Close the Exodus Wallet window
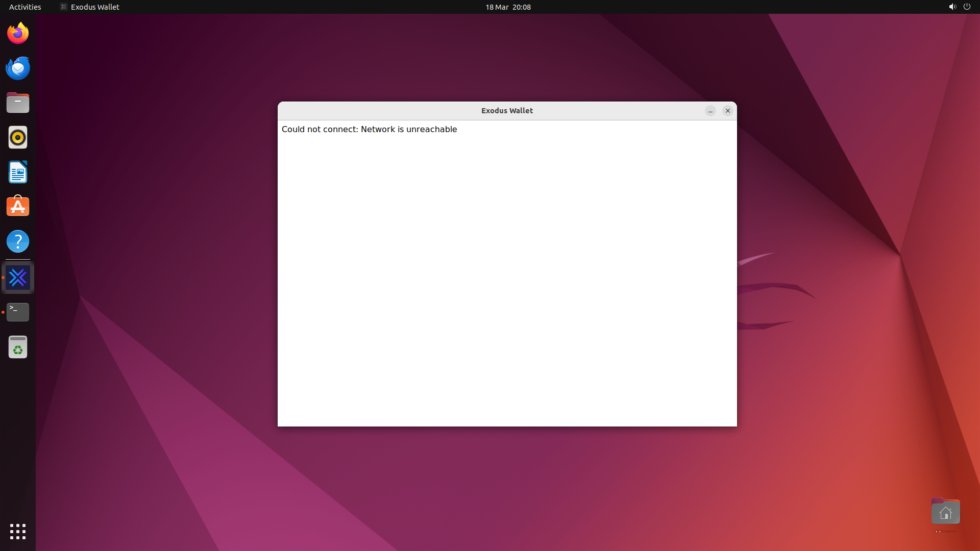Image resolution: width=980 pixels, height=551 pixels. click(x=728, y=111)
